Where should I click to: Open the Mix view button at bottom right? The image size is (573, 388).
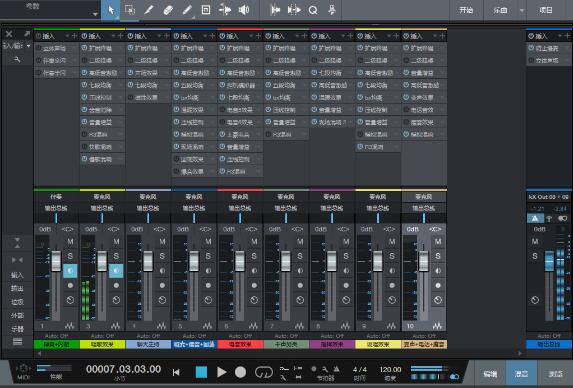point(521,374)
